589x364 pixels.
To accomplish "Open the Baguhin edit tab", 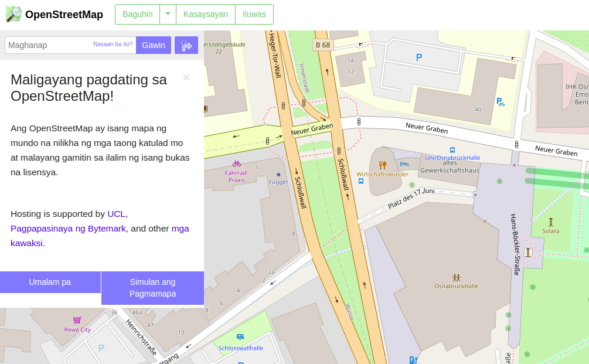I will [x=138, y=14].
